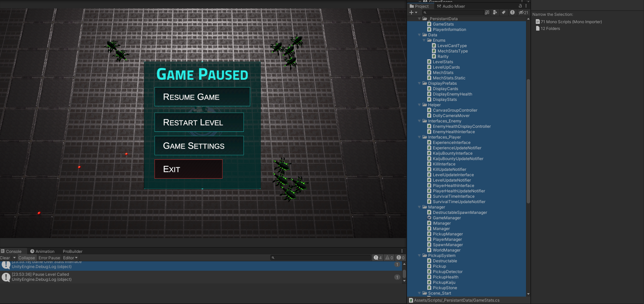Clear the console log
The height and width of the screenshot is (304, 644).
coord(5,258)
